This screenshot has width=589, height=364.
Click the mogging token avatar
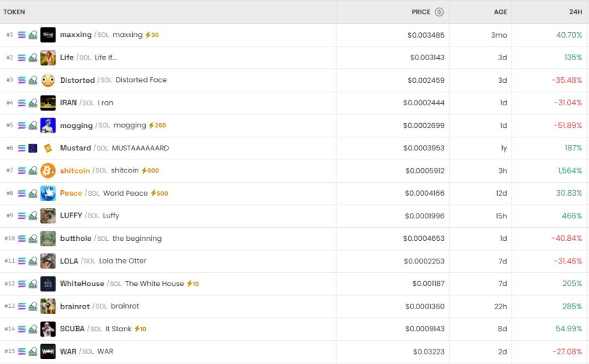48,125
